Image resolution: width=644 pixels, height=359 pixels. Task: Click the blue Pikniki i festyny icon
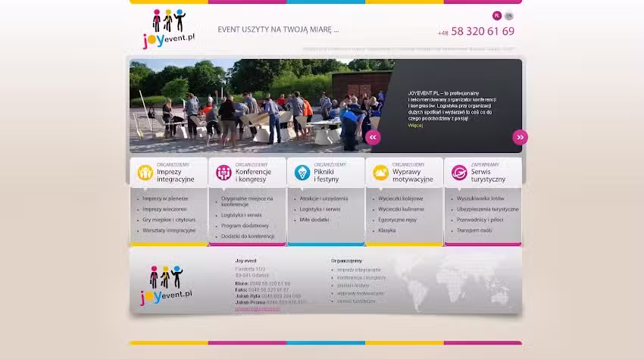coord(302,173)
